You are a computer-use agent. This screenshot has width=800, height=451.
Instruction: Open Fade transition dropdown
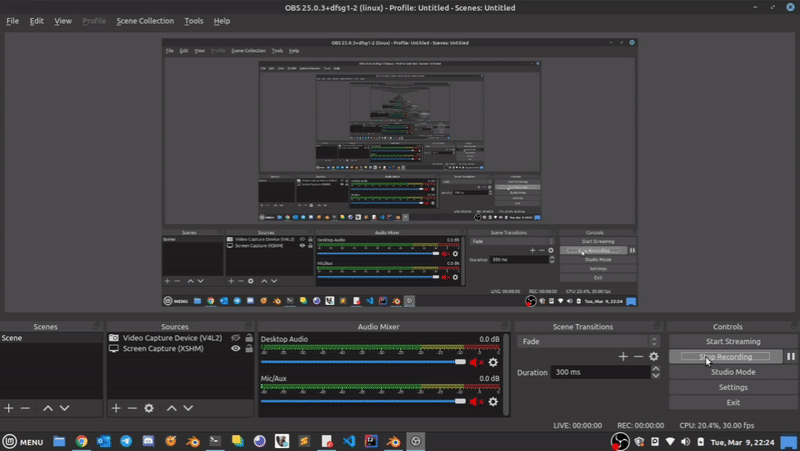588,341
